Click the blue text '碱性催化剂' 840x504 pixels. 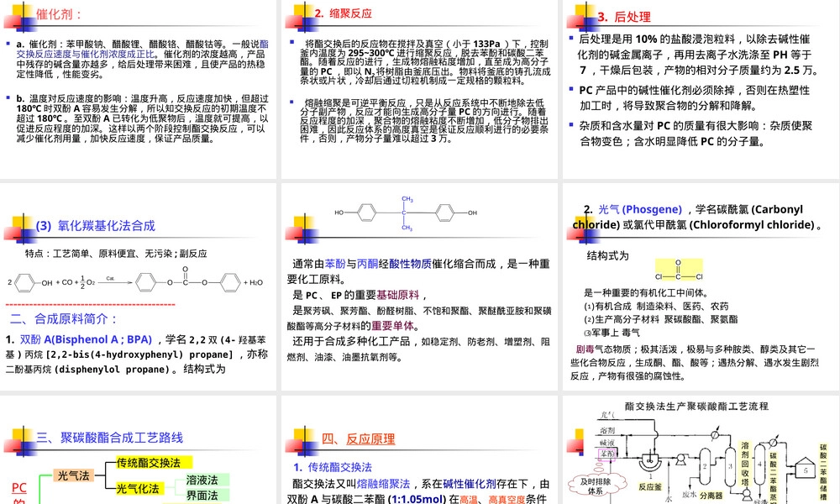pos(470,484)
